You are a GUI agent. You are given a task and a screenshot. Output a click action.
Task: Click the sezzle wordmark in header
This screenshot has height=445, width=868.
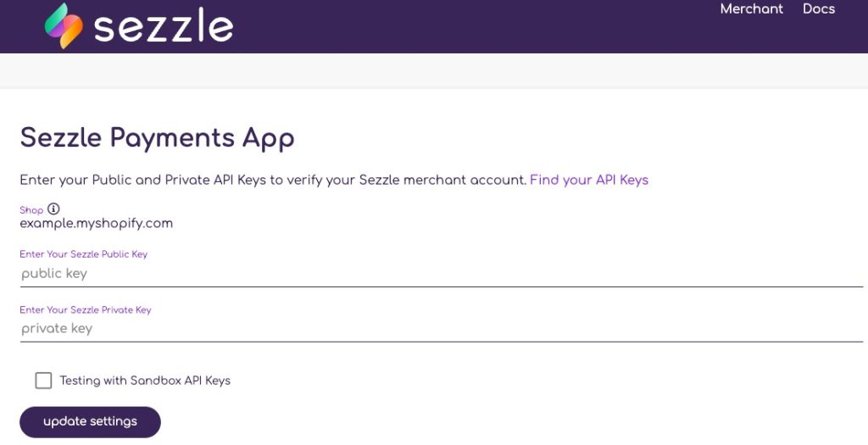click(163, 27)
